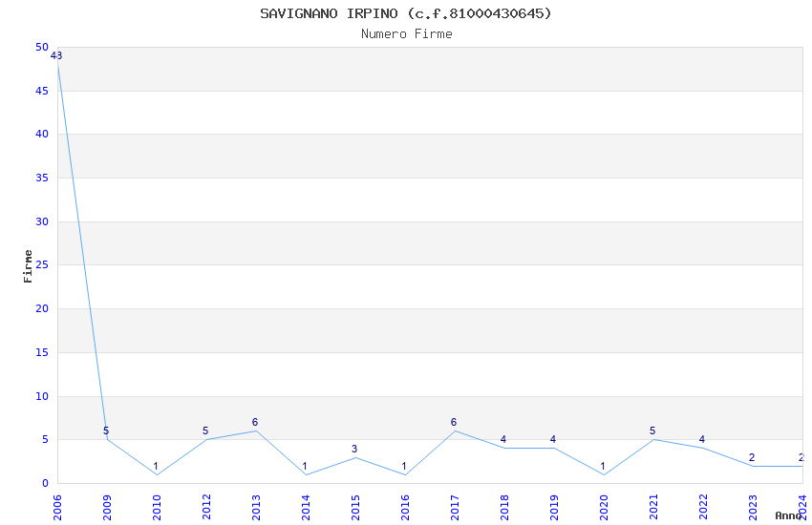
Task: Click the data value 6 above 2013
Action: (x=255, y=423)
